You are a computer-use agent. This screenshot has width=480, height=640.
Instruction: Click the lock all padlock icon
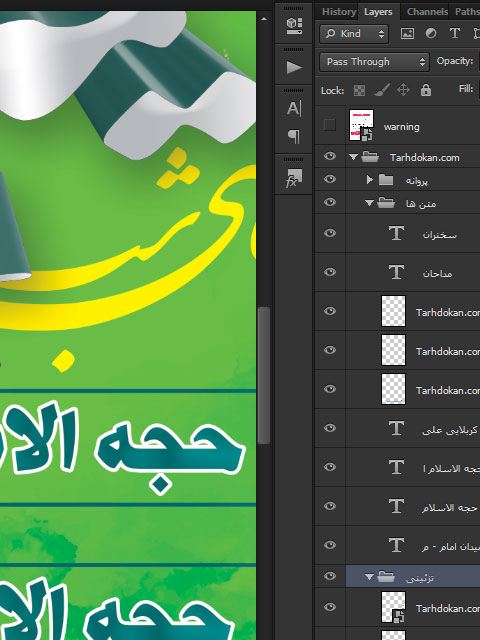(x=426, y=90)
